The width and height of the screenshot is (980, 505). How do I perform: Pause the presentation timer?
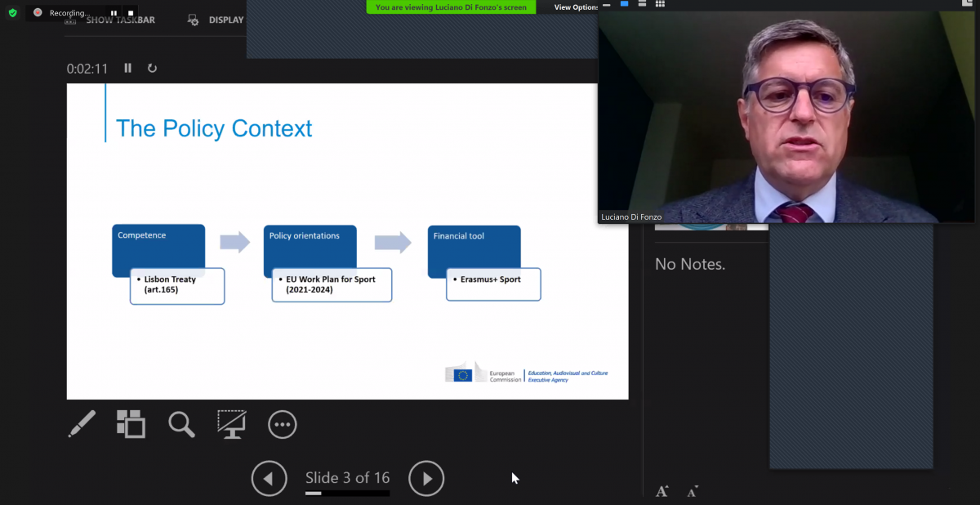127,69
